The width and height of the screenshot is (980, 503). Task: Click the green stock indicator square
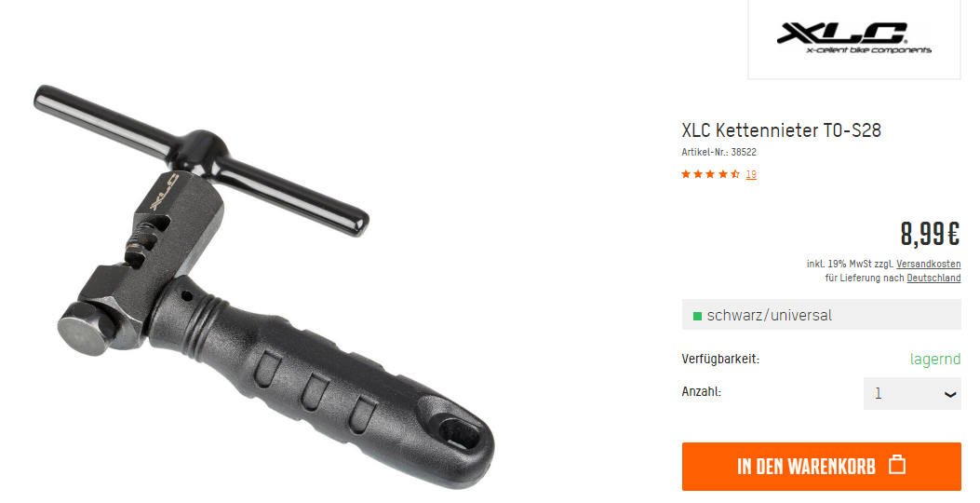[x=697, y=316]
